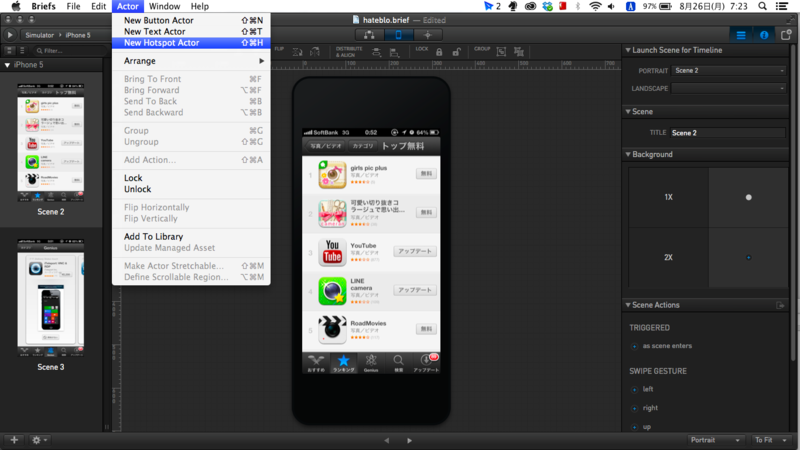This screenshot has width=800, height=450.
Task: Choose New Text Actor
Action: click(x=191, y=32)
